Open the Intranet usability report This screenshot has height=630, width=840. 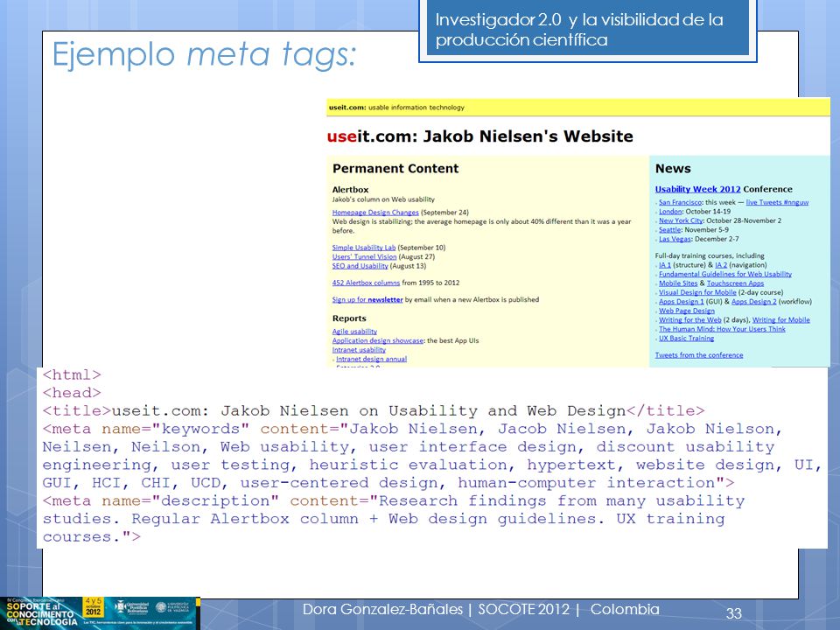tap(359, 350)
